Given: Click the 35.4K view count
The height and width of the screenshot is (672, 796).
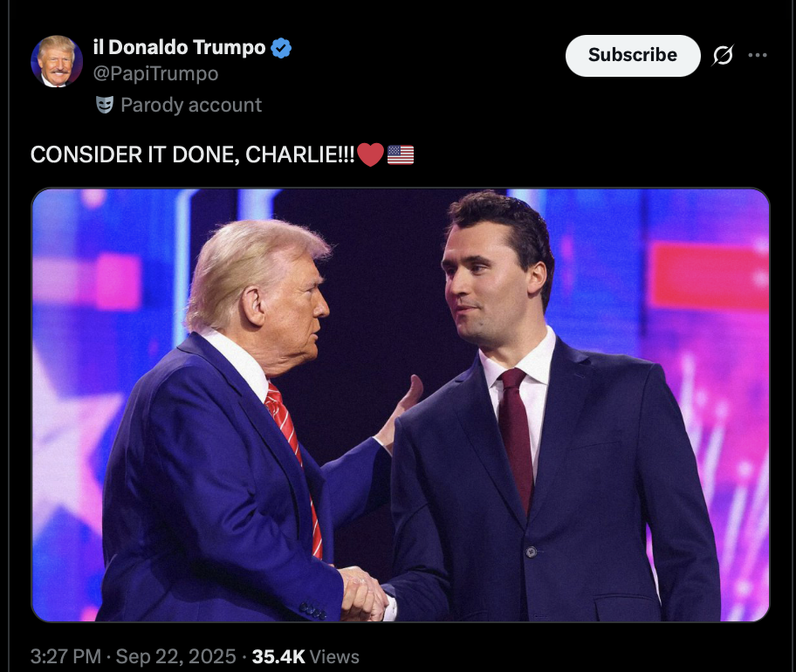Looking at the screenshot, I should point(278,656).
